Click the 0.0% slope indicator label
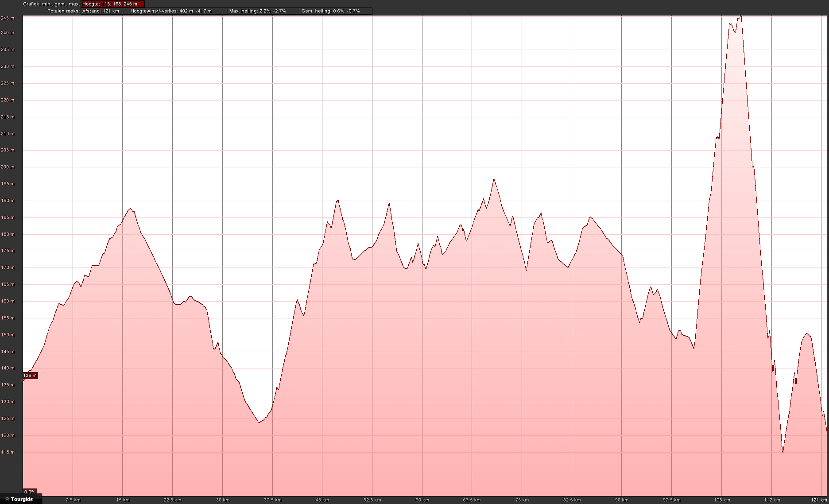 pos(30,492)
